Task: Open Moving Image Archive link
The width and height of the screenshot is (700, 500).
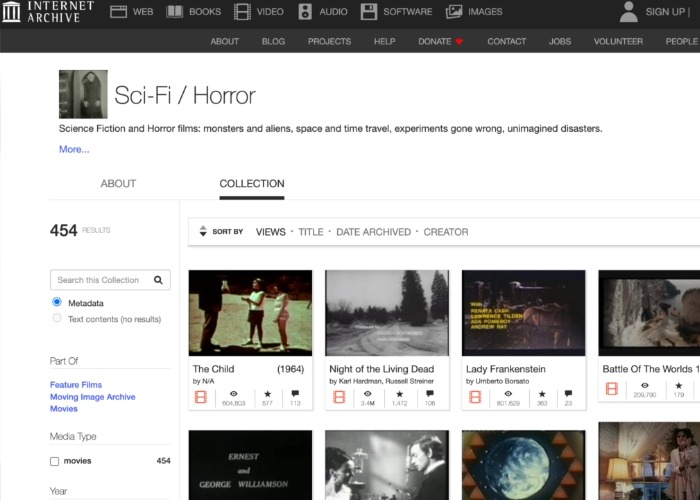Action: [92, 396]
